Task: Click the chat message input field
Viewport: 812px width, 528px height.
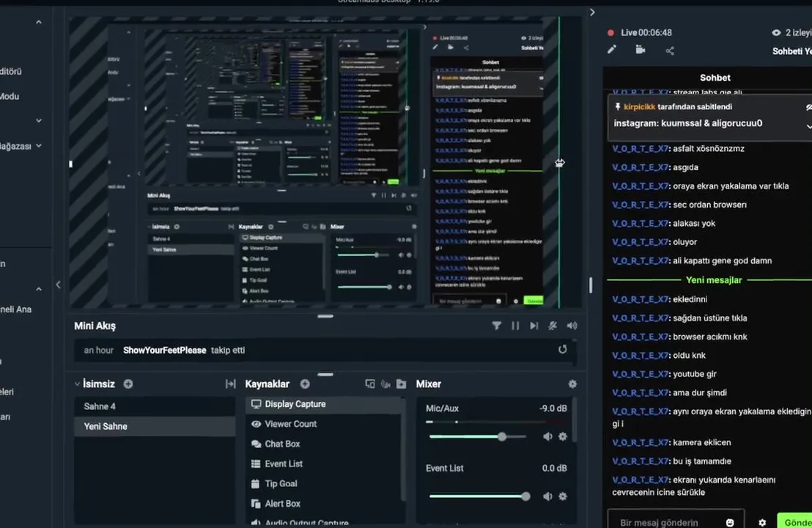Action: tap(676, 520)
